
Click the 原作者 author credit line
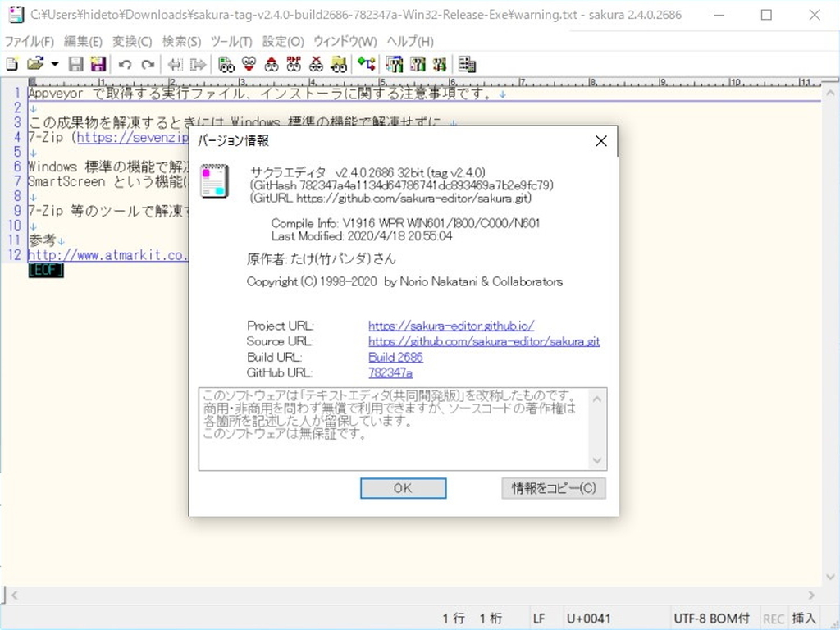[321, 259]
